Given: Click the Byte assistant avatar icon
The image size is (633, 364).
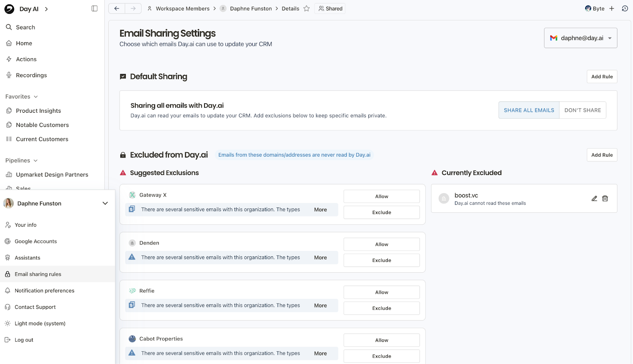Looking at the screenshot, I should (588, 8).
